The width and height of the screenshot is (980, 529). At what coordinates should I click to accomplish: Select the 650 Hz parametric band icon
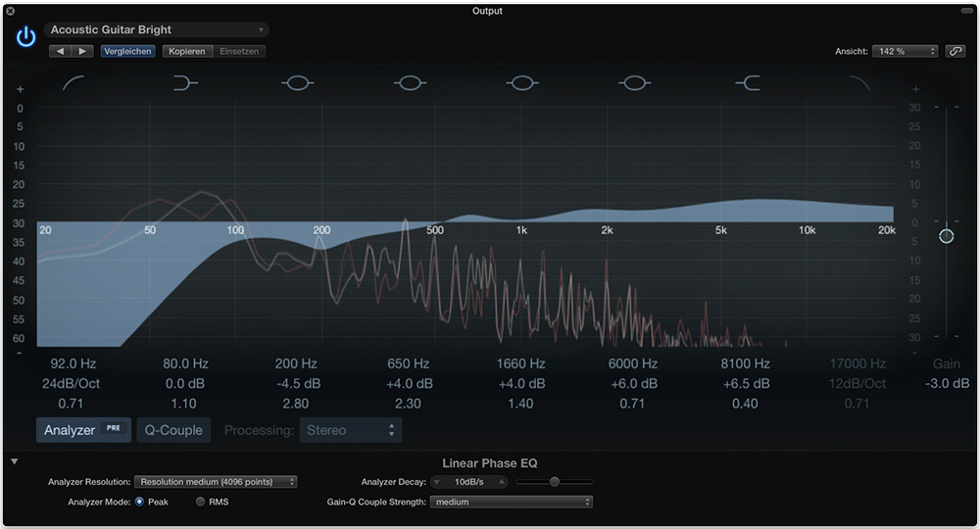click(410, 84)
